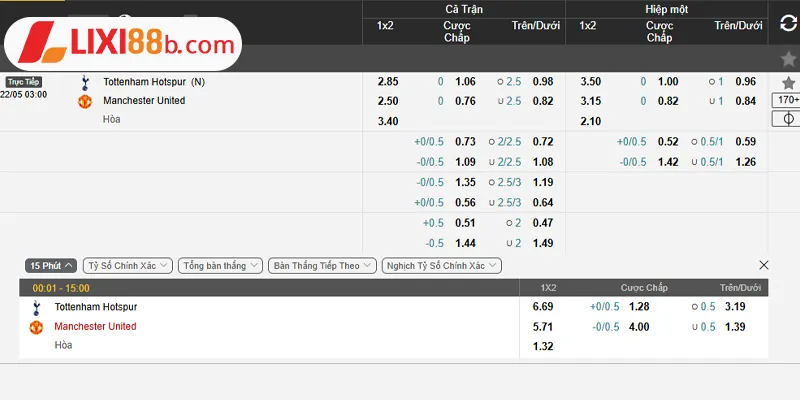Select the full-match draw odds 3.40
This screenshot has height=400, width=800.
pyautogui.click(x=388, y=121)
